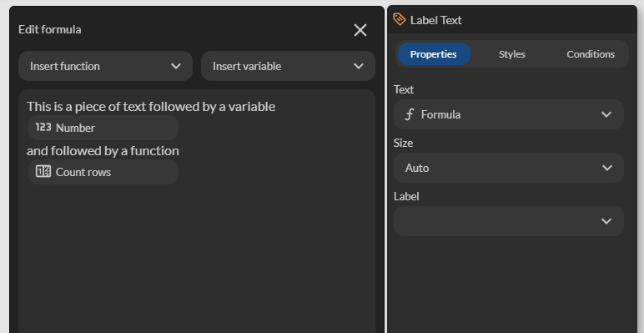Expand the Size Auto dropdown
644x333 pixels.
509,168
